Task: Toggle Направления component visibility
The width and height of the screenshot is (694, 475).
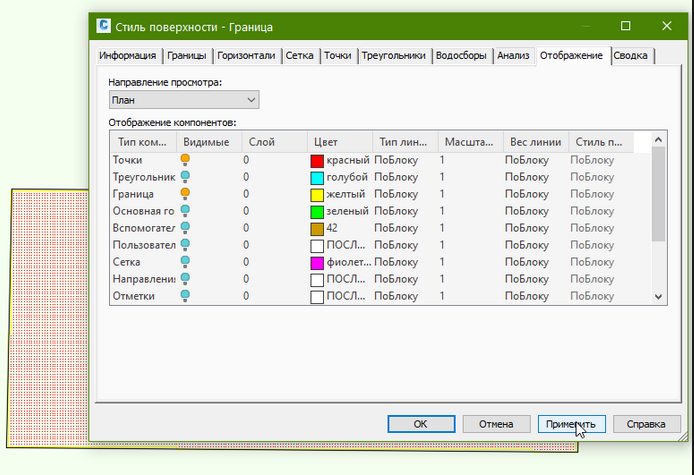Action: (185, 279)
